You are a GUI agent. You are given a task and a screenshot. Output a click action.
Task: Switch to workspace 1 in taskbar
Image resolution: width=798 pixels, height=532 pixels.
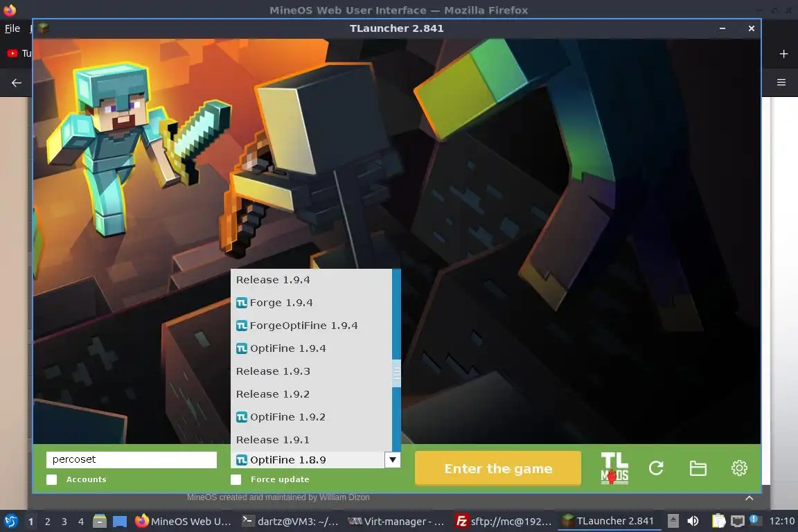pos(30,522)
